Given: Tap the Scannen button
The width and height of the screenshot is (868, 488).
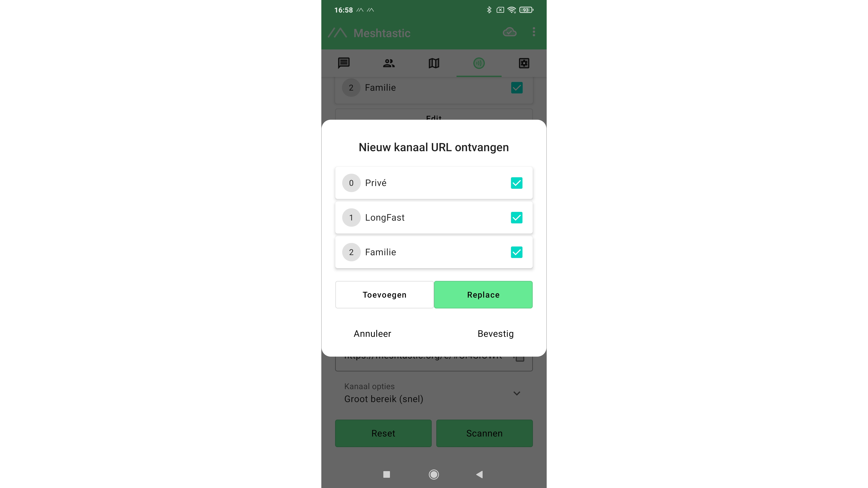Looking at the screenshot, I should pos(484,433).
